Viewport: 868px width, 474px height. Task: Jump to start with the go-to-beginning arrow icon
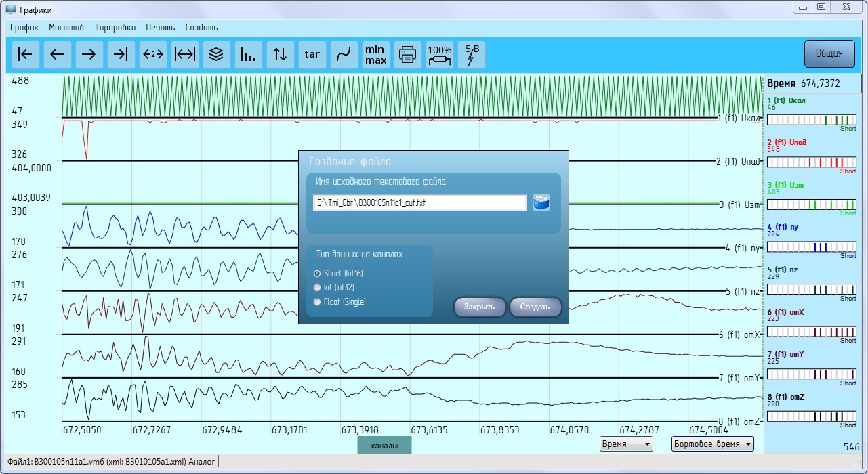[25, 55]
